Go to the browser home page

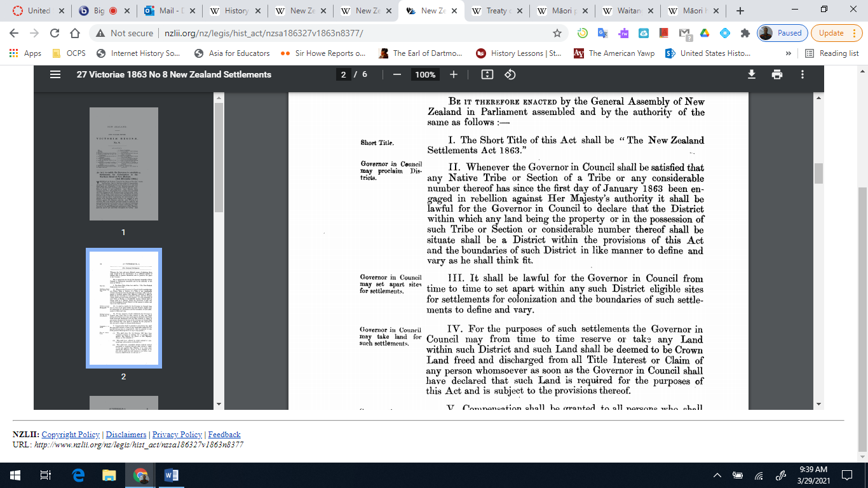[75, 33]
